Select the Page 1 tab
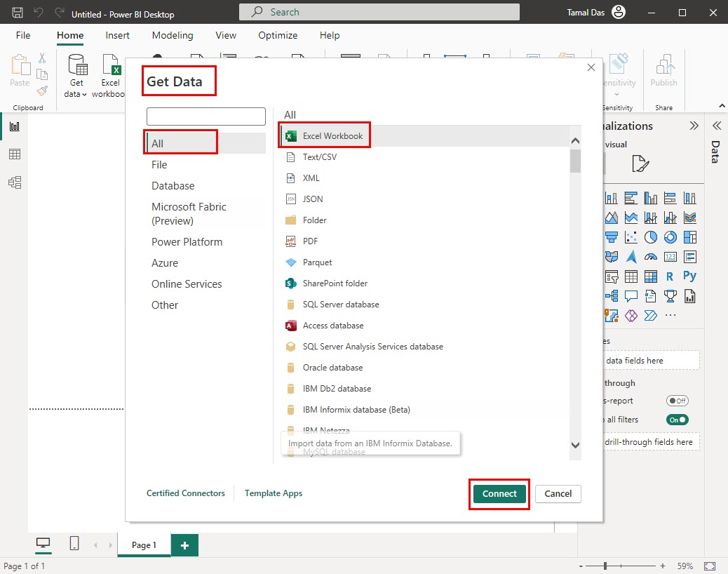This screenshot has width=728, height=574. point(144,545)
